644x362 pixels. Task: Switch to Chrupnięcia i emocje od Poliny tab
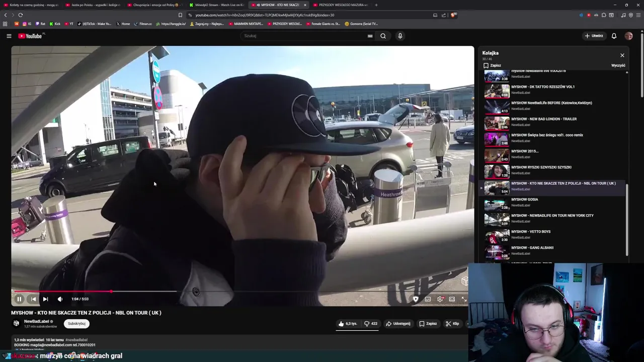pos(154,5)
